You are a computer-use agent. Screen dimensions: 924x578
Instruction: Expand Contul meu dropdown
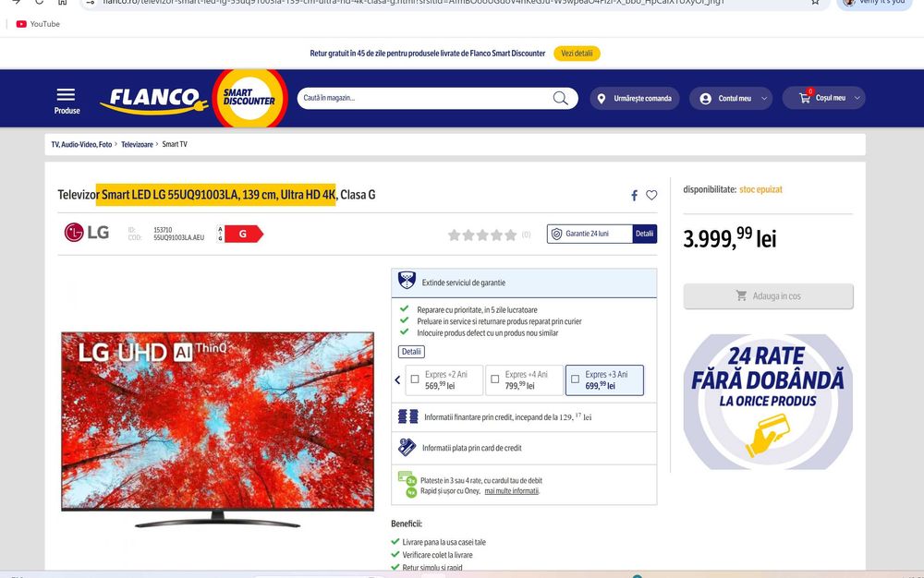764,98
